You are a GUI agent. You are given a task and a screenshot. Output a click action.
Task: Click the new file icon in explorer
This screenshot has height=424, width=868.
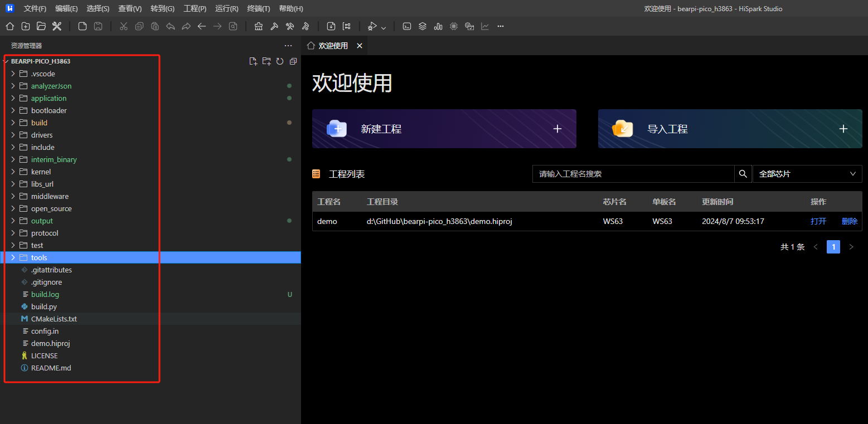point(253,61)
